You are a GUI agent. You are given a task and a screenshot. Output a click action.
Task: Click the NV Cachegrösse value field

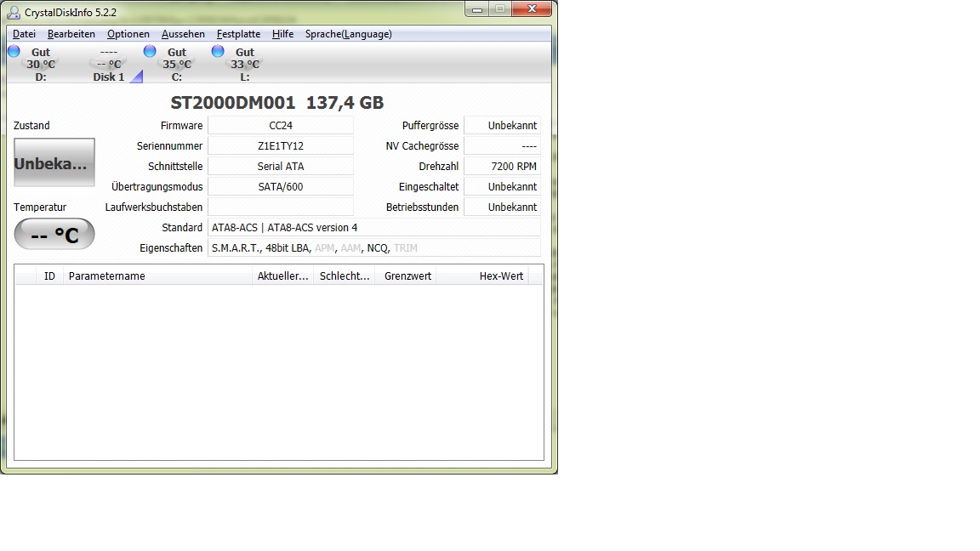pyautogui.click(x=503, y=146)
